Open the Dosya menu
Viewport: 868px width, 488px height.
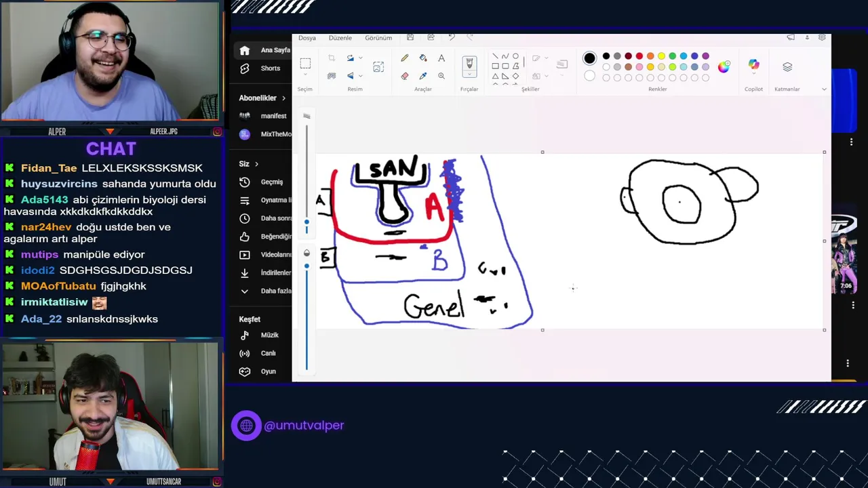307,38
